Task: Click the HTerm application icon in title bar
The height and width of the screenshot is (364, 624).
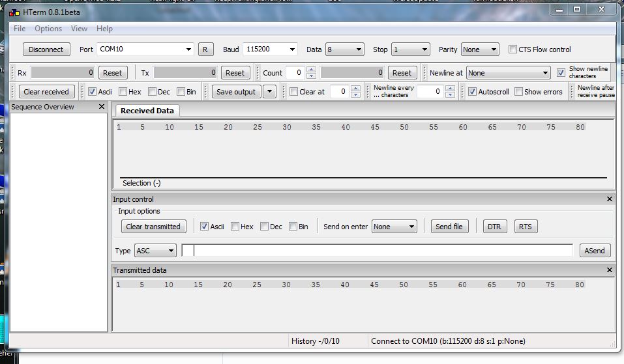Action: click(14, 12)
